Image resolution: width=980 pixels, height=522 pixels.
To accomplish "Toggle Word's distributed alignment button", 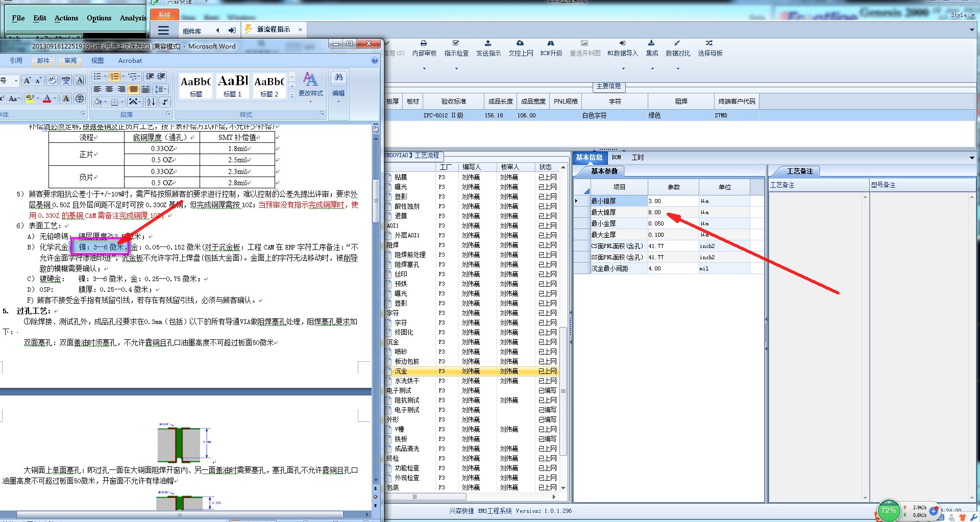I will [x=145, y=89].
